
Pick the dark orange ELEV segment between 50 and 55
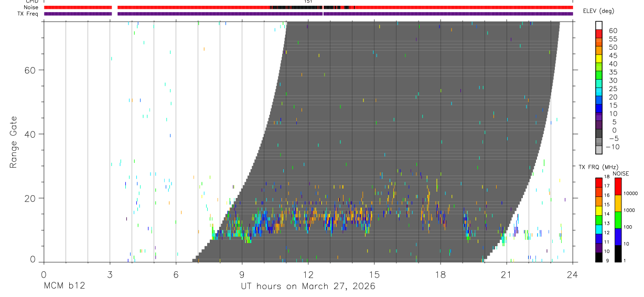coord(599,42)
